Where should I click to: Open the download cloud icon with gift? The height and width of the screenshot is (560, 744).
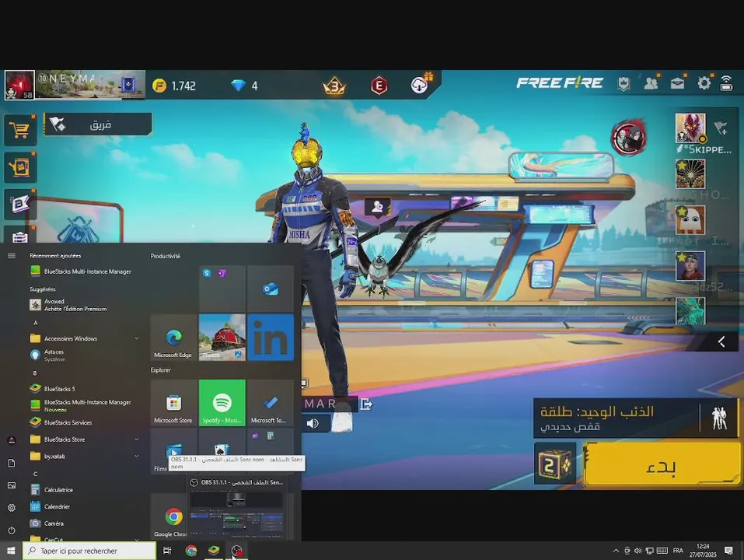420,85
